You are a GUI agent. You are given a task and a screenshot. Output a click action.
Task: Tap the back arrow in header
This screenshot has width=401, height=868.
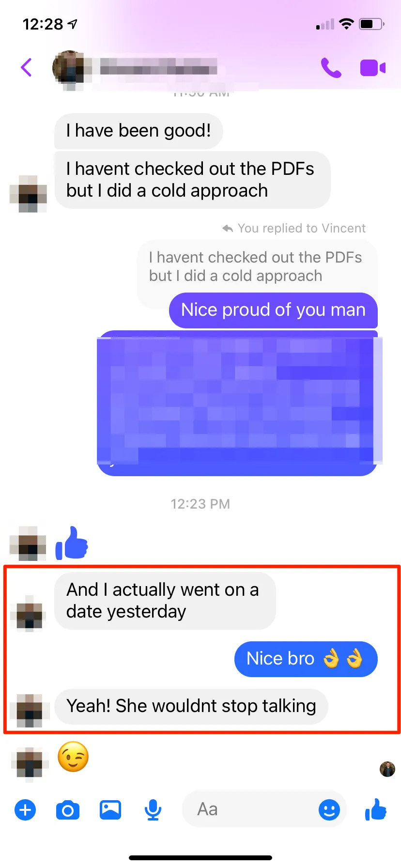coord(27,68)
